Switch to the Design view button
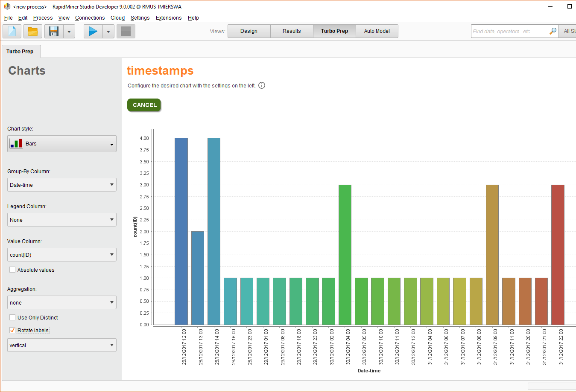Image resolution: width=576 pixels, height=392 pixels. click(x=249, y=31)
